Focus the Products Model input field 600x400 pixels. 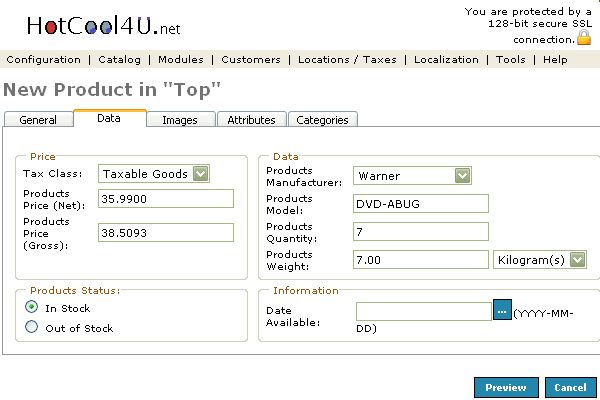[x=420, y=204]
